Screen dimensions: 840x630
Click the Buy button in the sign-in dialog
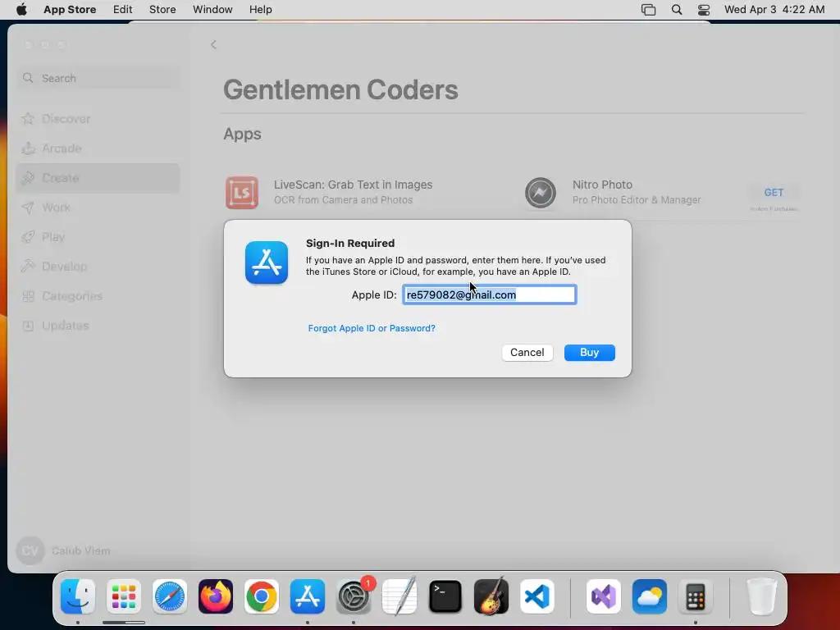click(x=589, y=353)
